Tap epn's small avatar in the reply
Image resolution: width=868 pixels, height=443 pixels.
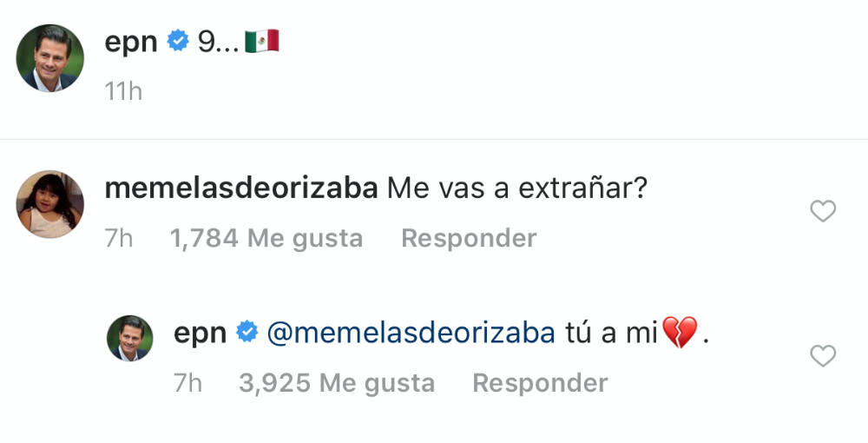click(130, 339)
